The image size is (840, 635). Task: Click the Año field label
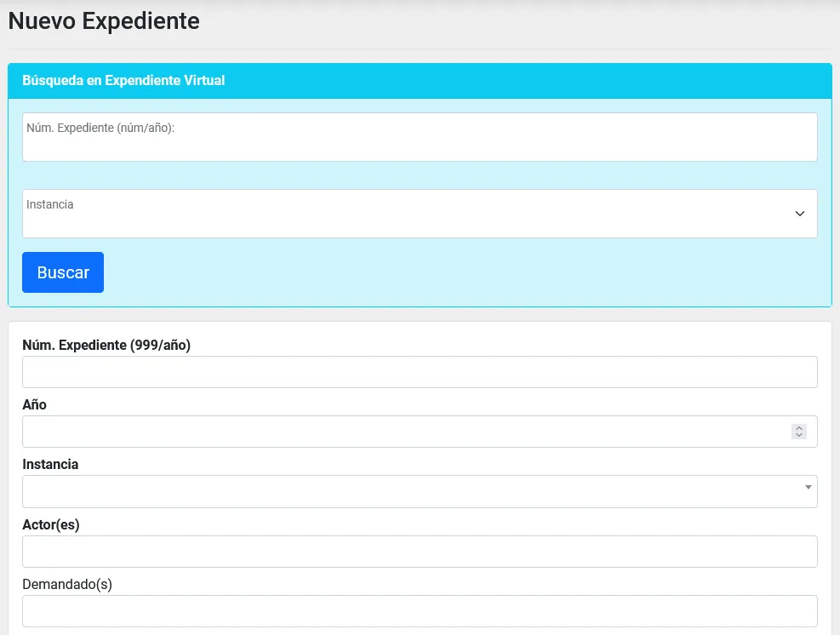click(34, 405)
